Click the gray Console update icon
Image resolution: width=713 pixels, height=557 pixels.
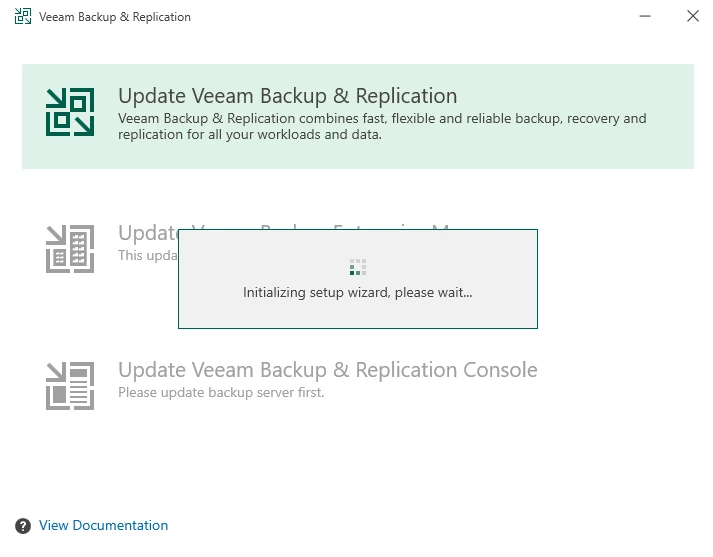point(70,386)
